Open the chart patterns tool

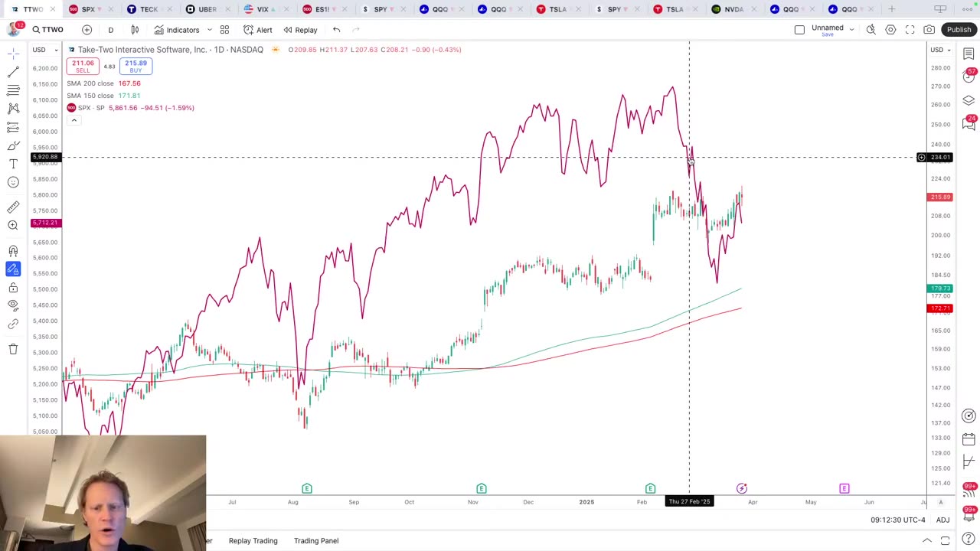[13, 108]
